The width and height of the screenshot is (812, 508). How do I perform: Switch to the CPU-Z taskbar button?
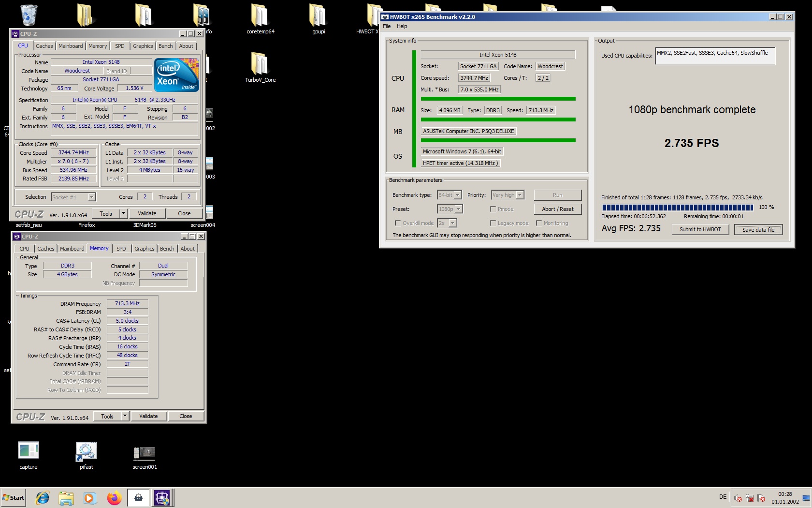click(162, 498)
